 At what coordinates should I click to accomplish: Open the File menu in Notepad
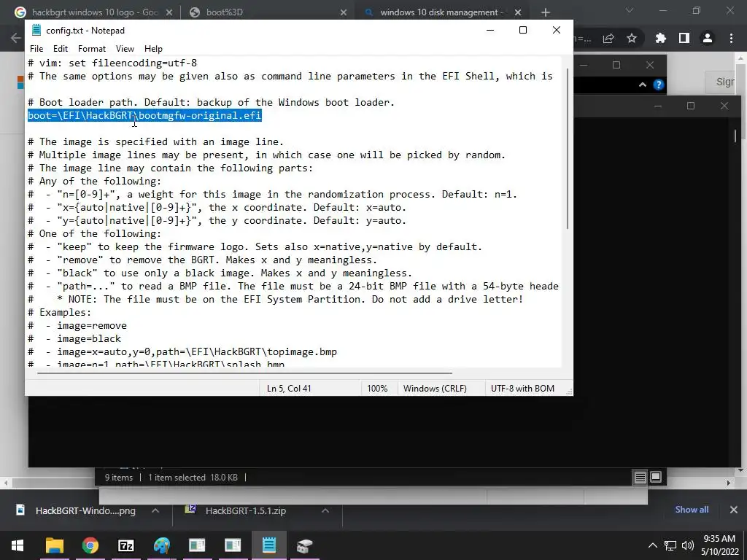36,49
